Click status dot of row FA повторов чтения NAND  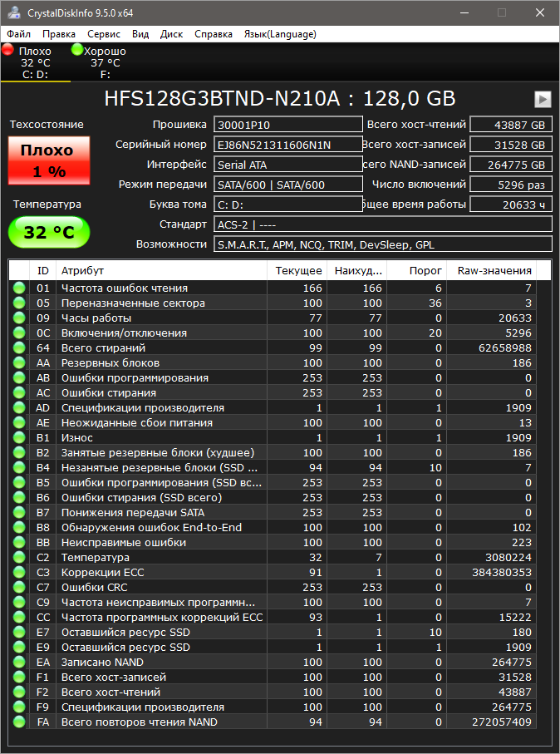click(19, 722)
